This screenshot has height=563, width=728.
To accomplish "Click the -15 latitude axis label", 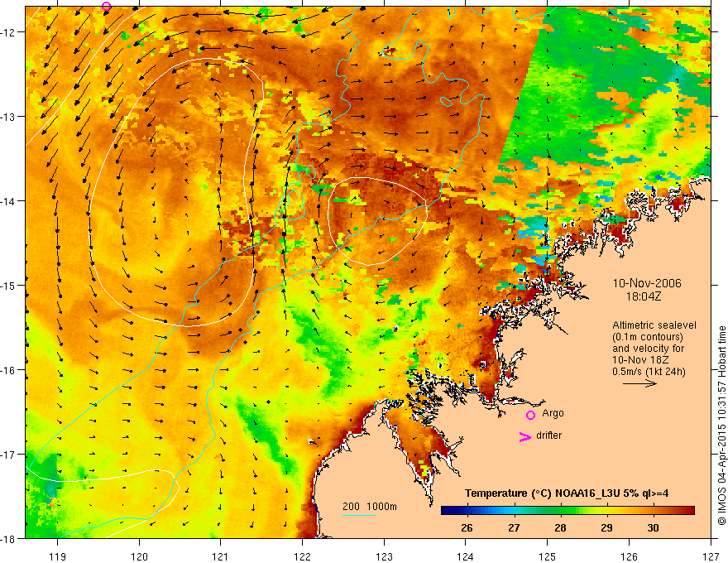I will click(8, 285).
